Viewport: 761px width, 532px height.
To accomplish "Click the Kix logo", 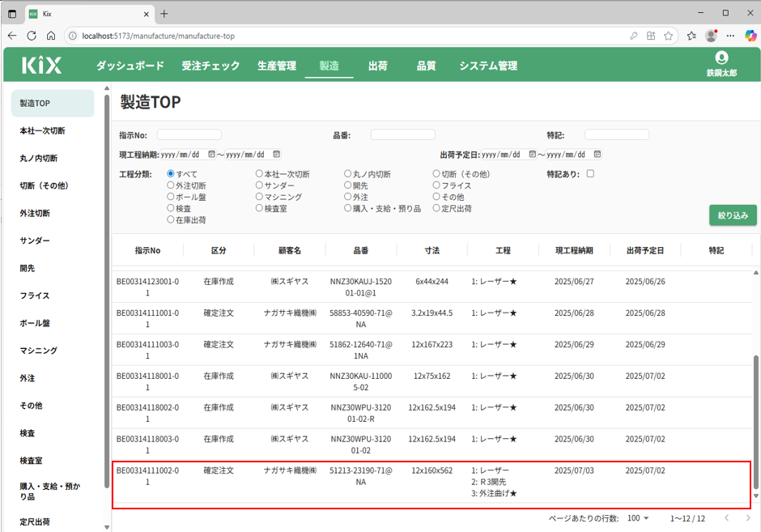I will click(42, 65).
